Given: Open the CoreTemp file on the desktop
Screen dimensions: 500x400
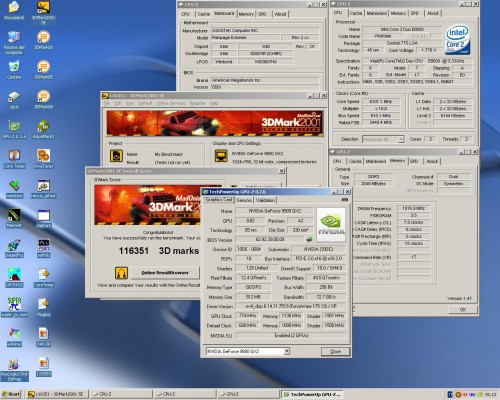Looking at the screenshot, I should (43, 278).
